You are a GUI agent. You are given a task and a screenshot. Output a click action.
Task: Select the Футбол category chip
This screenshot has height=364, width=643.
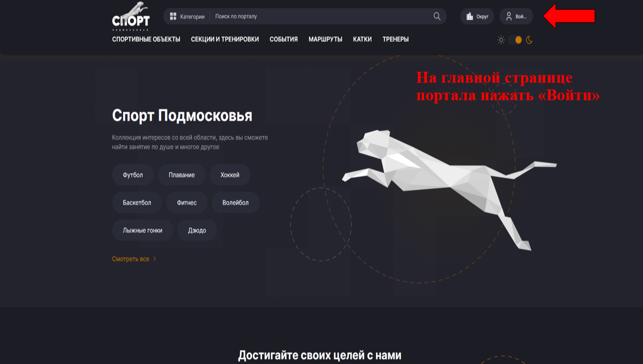(x=133, y=175)
